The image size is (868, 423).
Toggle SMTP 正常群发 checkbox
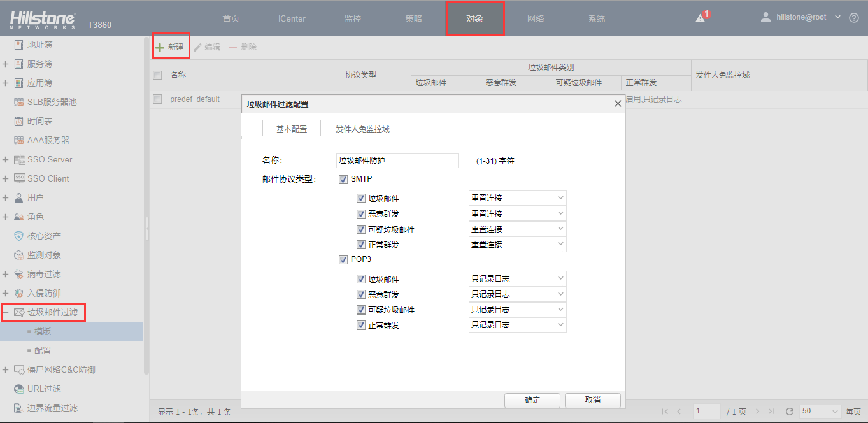pyautogui.click(x=361, y=245)
